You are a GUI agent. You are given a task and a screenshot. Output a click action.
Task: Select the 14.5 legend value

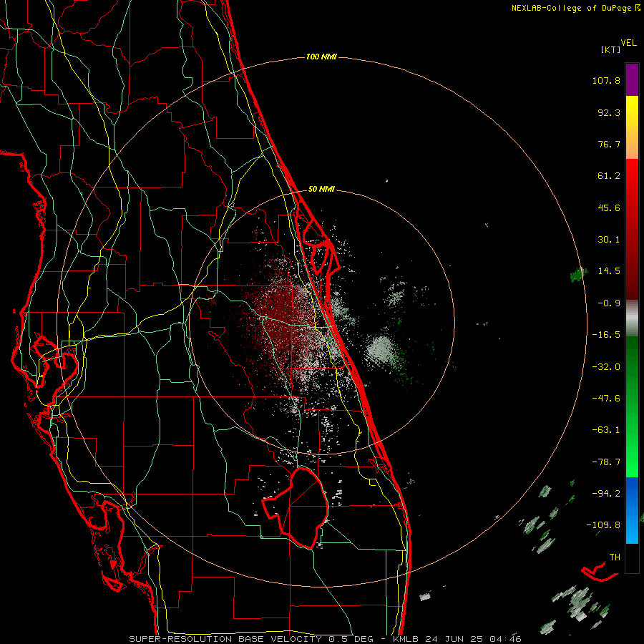(609, 271)
